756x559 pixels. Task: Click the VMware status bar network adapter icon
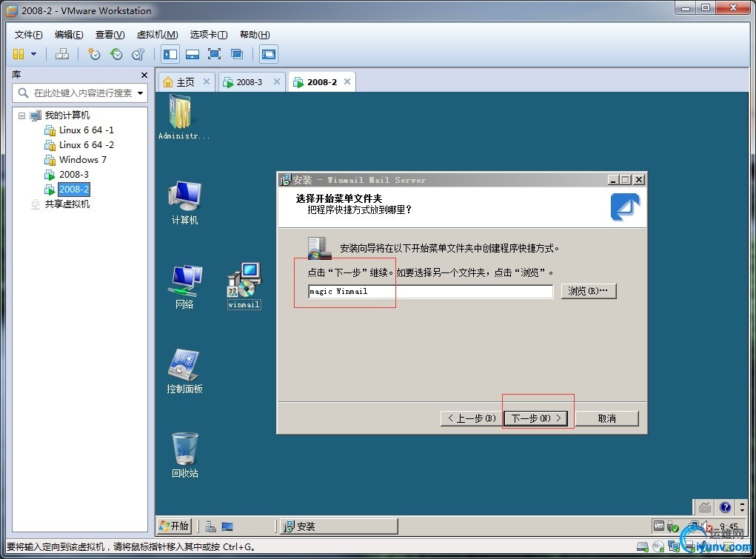click(674, 547)
